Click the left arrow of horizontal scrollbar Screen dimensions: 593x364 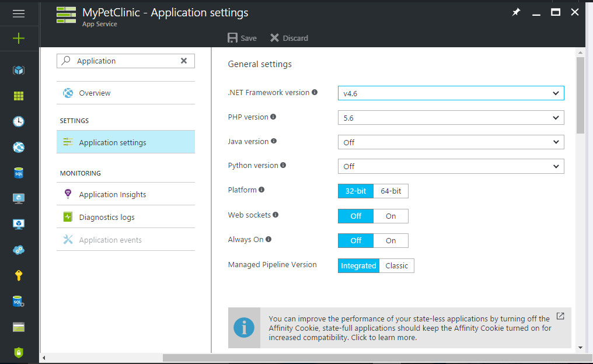click(x=44, y=358)
